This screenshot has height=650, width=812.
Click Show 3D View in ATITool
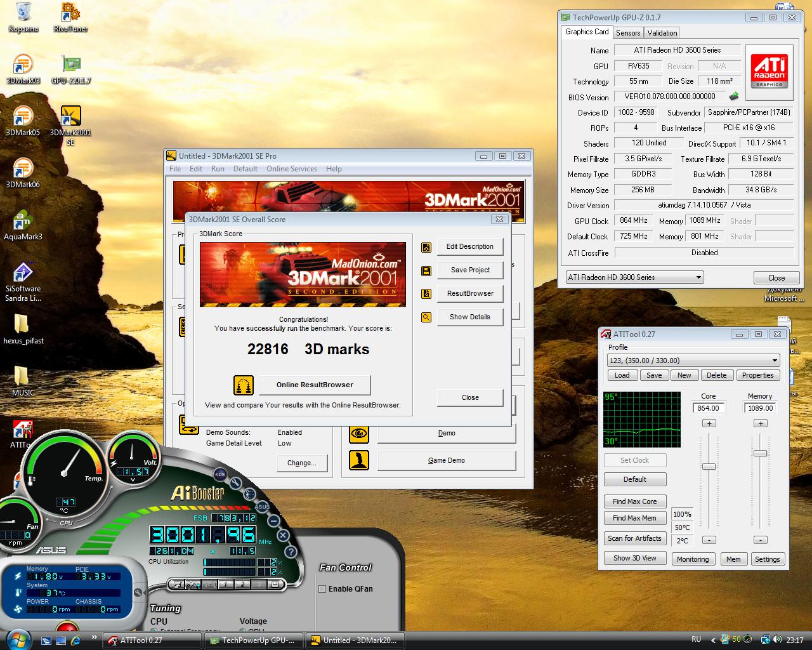pos(635,559)
